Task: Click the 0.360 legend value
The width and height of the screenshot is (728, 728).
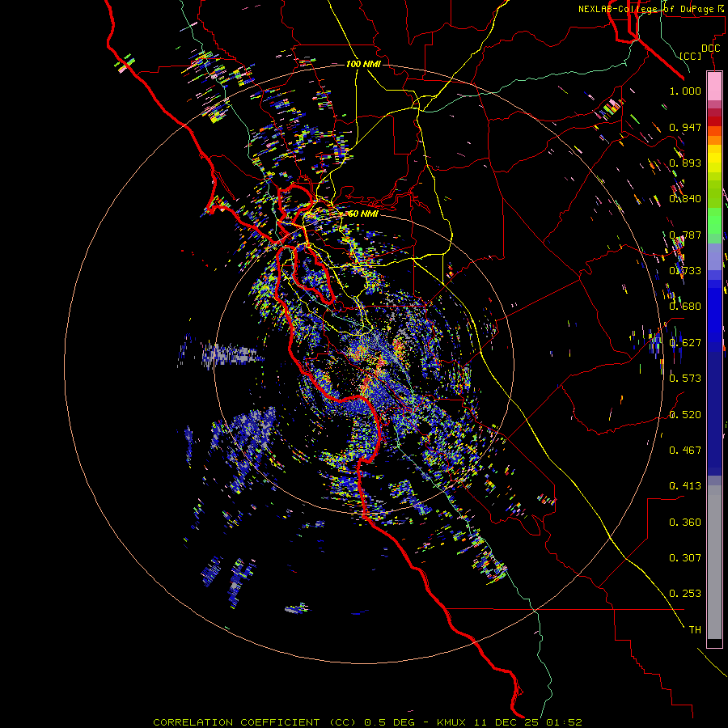Action: pos(685,523)
